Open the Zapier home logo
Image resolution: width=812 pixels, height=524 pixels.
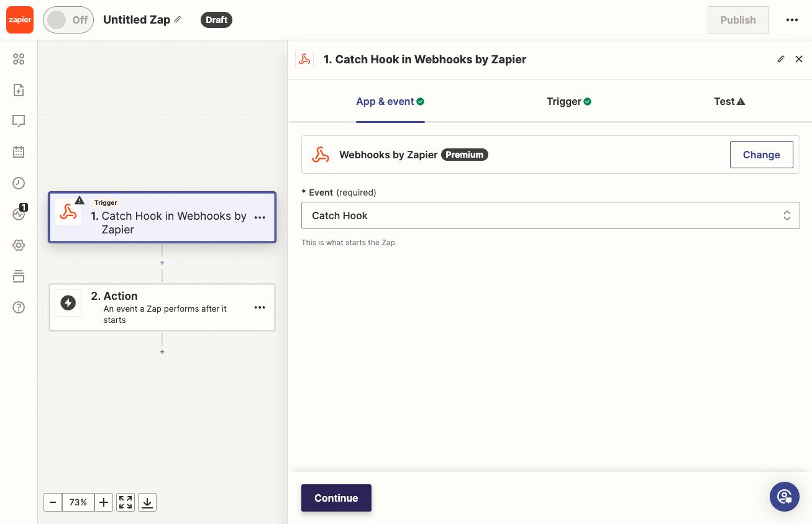pyautogui.click(x=20, y=20)
